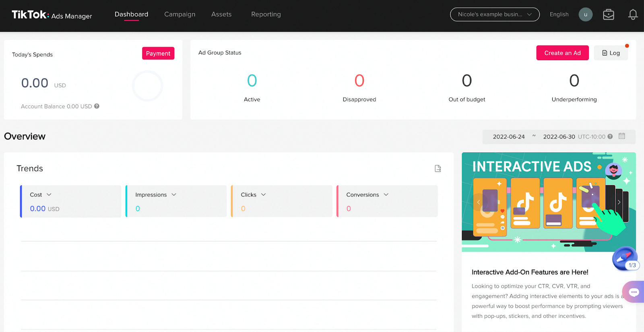
Task: Open the Reporting tab
Action: click(x=266, y=14)
